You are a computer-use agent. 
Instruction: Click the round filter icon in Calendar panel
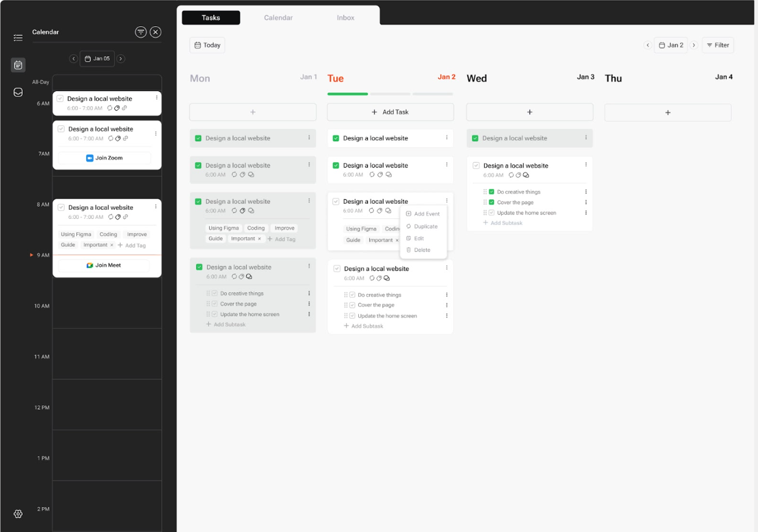(141, 32)
